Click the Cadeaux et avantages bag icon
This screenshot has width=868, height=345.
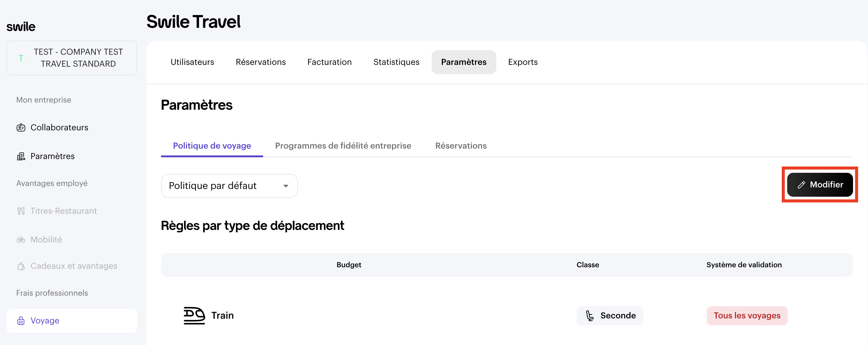pyautogui.click(x=21, y=266)
